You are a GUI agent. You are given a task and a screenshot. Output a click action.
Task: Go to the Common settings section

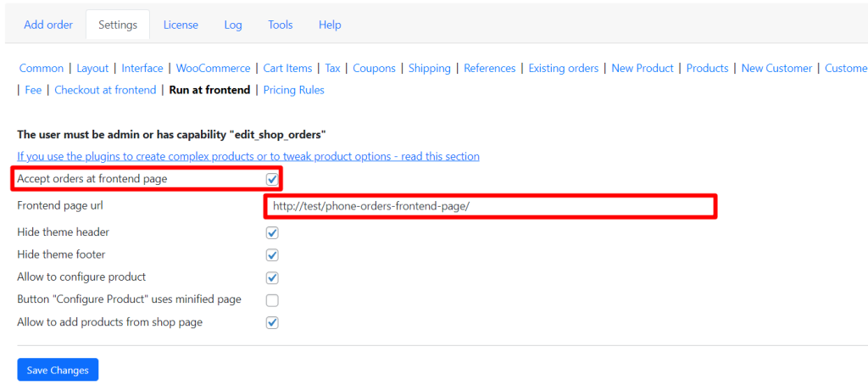point(42,68)
